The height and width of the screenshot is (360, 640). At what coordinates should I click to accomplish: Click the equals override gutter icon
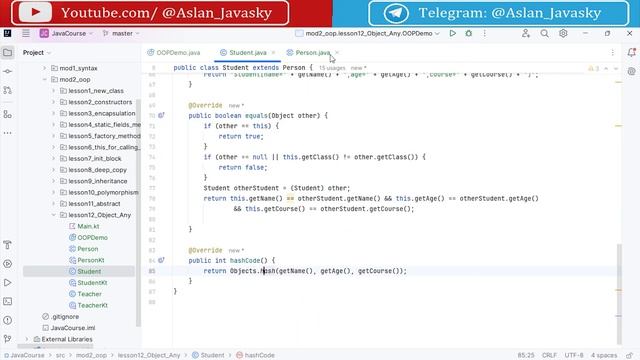point(161,116)
